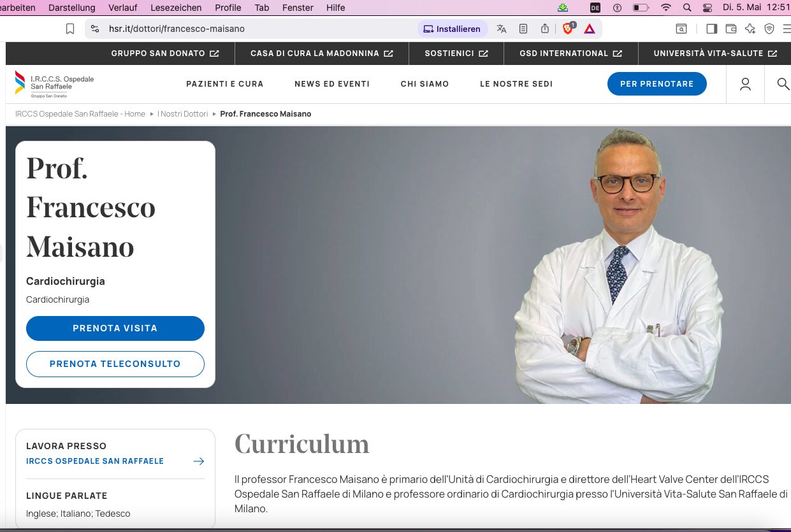Open Casa di Cura La Madonnina link
This screenshot has width=791, height=532.
click(x=321, y=54)
